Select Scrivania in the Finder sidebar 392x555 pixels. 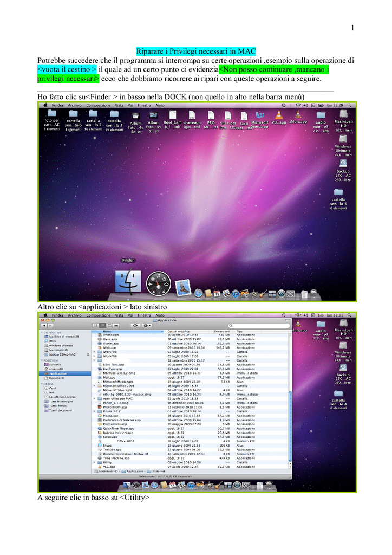tap(53, 364)
